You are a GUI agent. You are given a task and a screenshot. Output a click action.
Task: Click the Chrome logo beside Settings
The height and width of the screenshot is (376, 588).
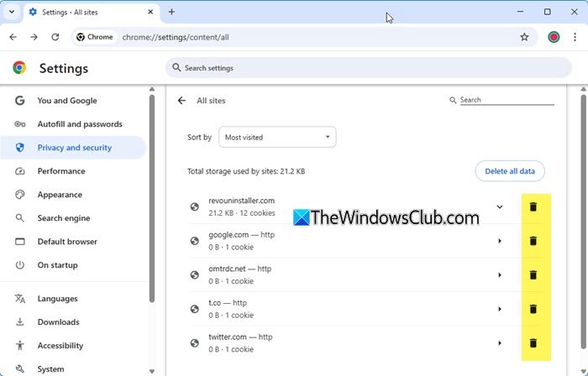(x=19, y=68)
